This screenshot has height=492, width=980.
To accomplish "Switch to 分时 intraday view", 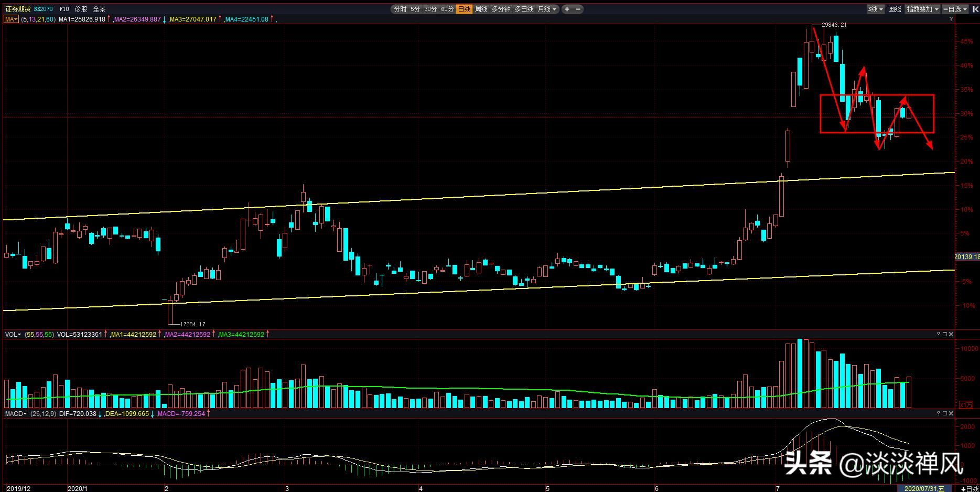I will [x=400, y=9].
